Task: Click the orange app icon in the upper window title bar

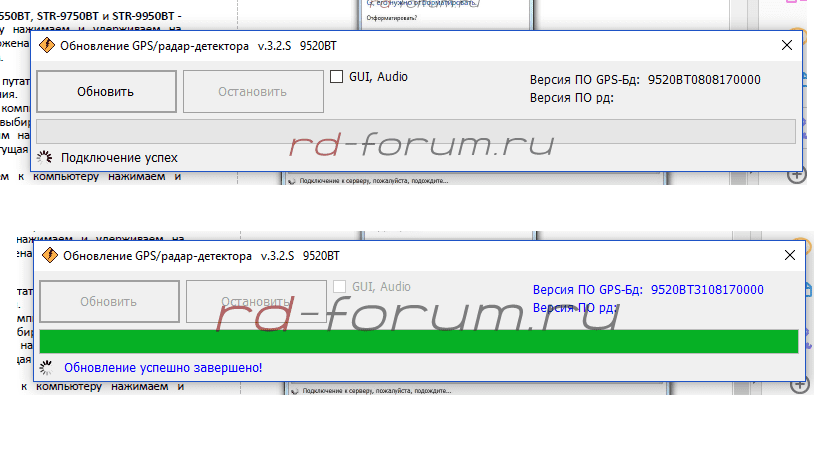Action: click(47, 46)
